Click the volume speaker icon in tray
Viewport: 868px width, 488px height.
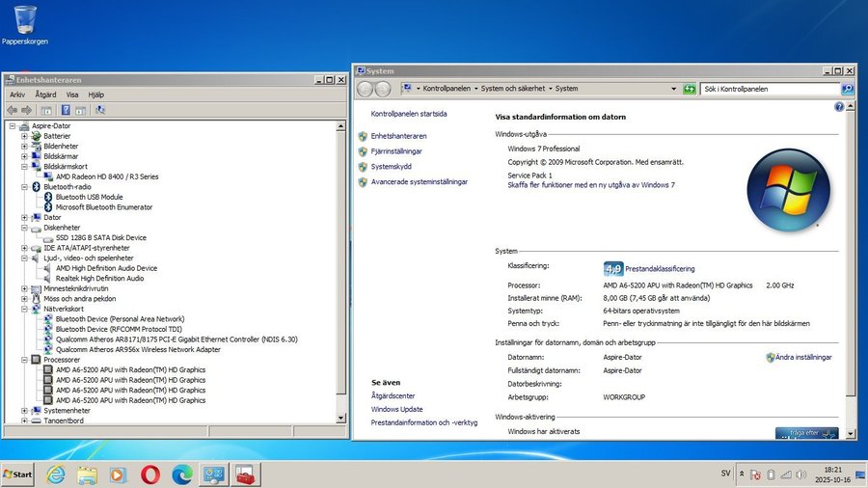(x=800, y=474)
